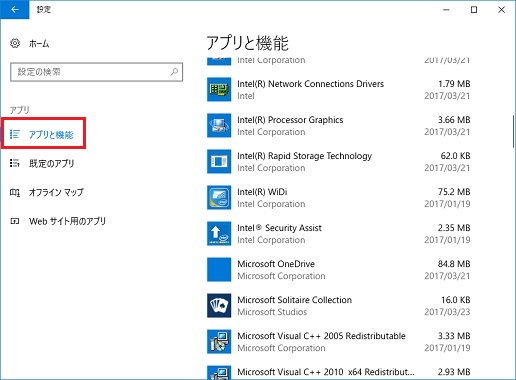The width and height of the screenshot is (516, 380).
Task: Click the アプリと機能 page heading
Action: [x=247, y=43]
